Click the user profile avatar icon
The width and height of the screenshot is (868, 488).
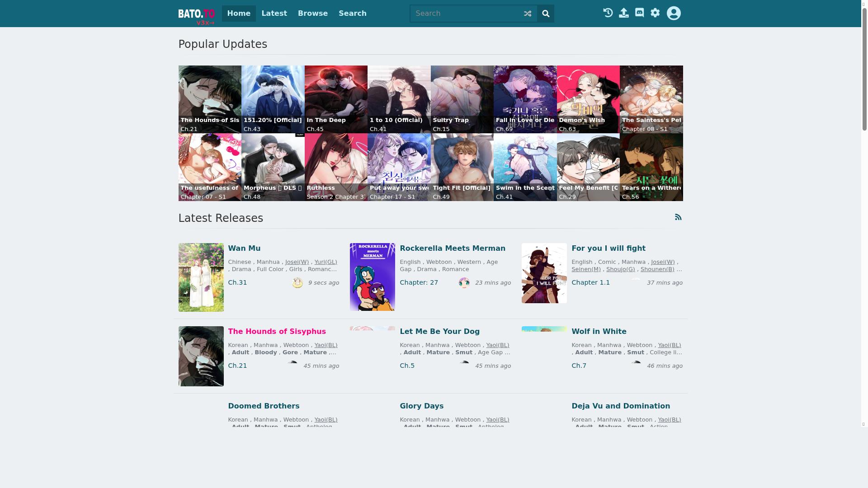[674, 13]
